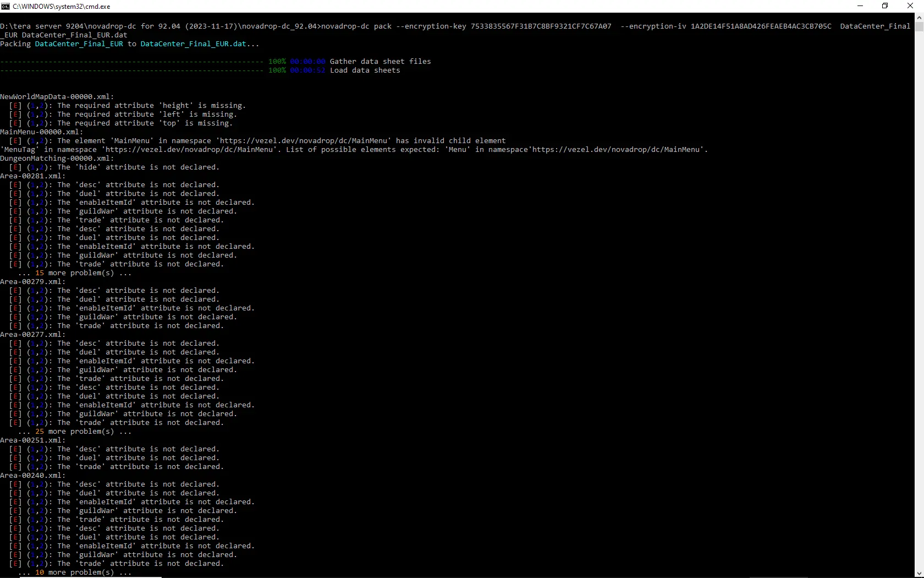The image size is (924, 578).
Task: Click the vertical scrollbar down arrow
Action: click(919, 573)
